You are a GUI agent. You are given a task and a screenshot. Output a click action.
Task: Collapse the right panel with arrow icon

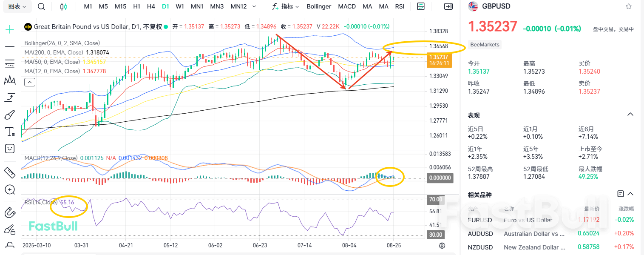coord(448,6)
